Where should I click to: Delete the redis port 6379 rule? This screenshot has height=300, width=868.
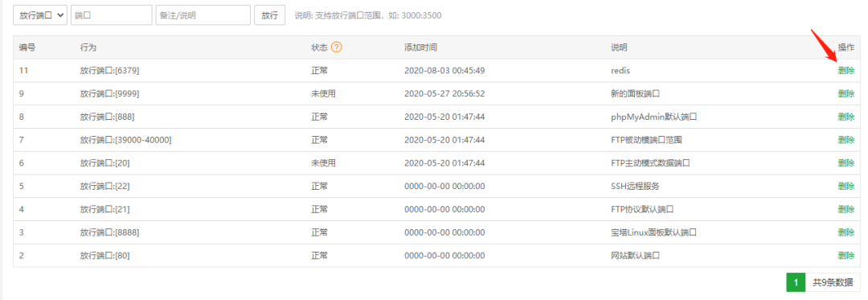click(845, 71)
